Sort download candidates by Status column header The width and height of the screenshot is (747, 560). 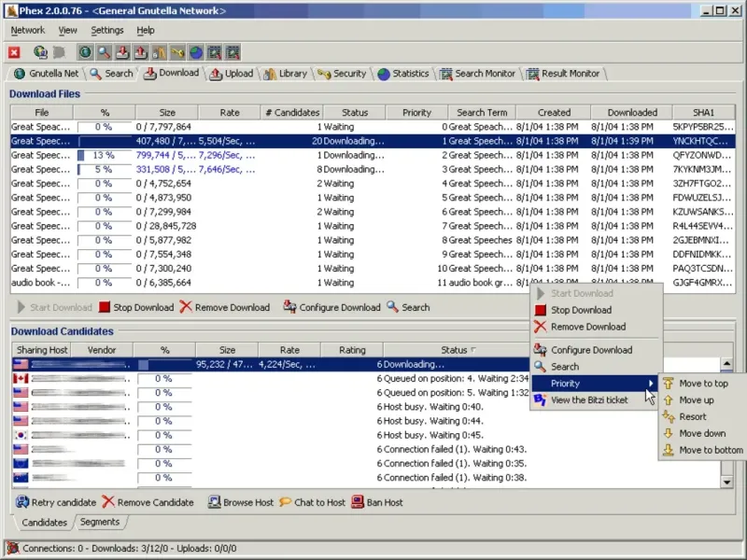(x=455, y=350)
